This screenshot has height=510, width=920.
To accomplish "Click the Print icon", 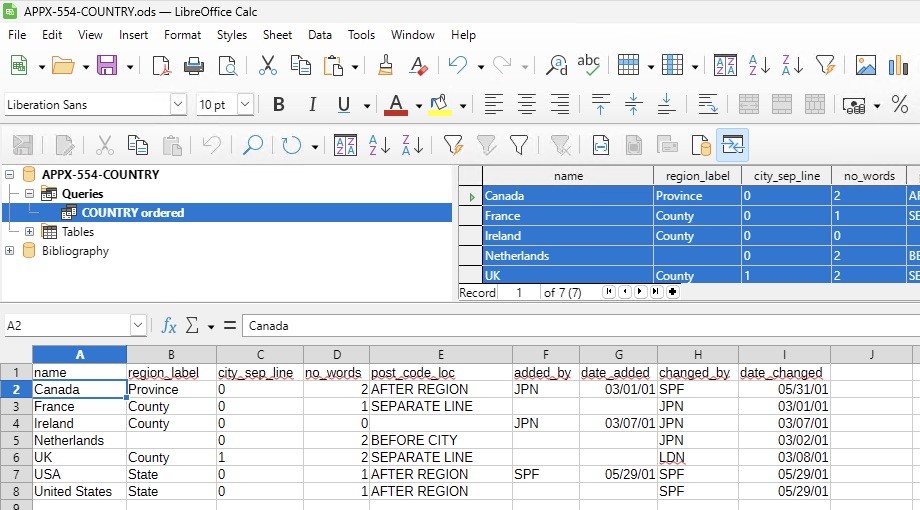I will (194, 65).
